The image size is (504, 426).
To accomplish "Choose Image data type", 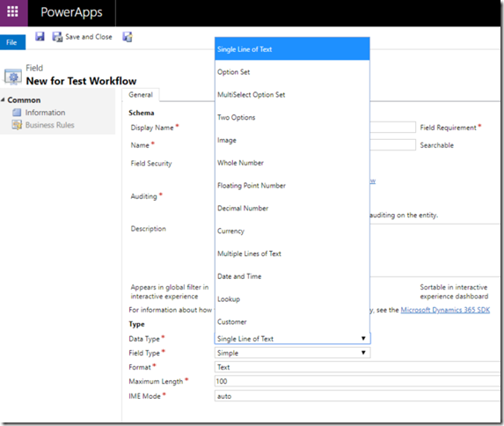I will 292,140.
